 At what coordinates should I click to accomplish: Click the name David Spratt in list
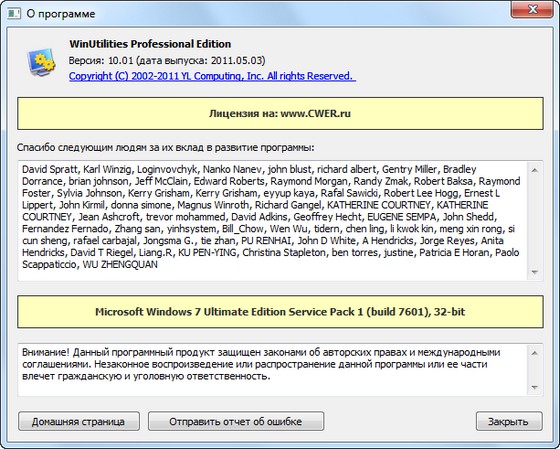tap(50, 169)
